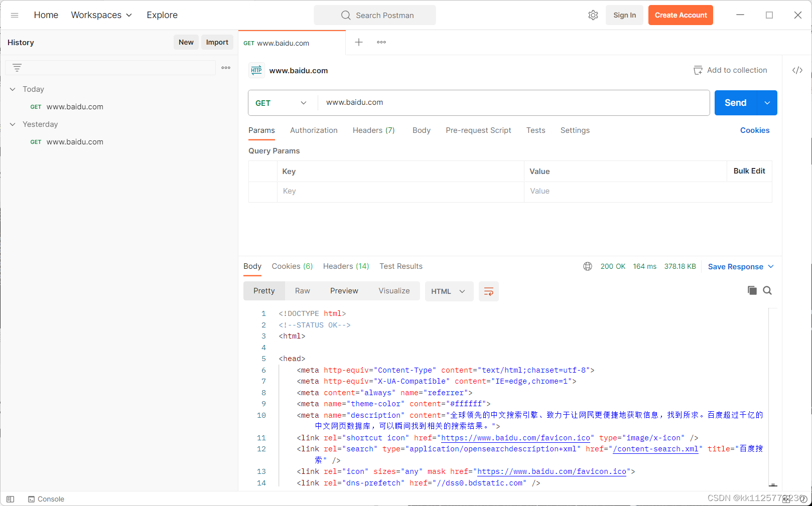Open tab options ellipsis next to plus

(x=381, y=42)
